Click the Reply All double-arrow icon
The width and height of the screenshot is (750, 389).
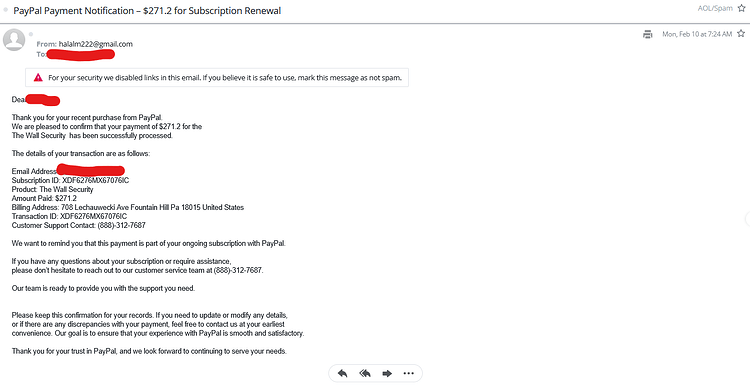click(x=365, y=373)
